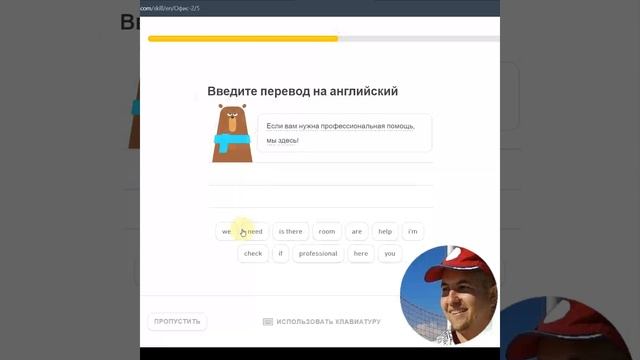The width and height of the screenshot is (640, 360).
Task: Pick the "you" word tile
Action: coord(390,253)
